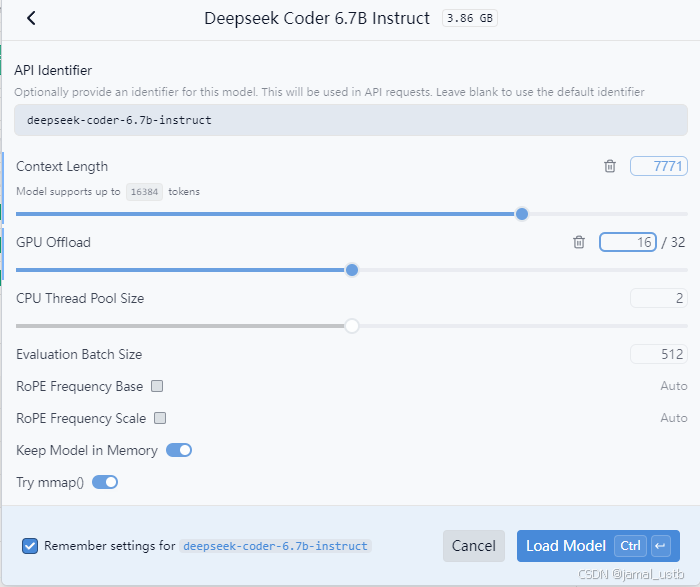Click the 3.86 GB size badge
The height and width of the screenshot is (587, 700).
click(470, 18)
